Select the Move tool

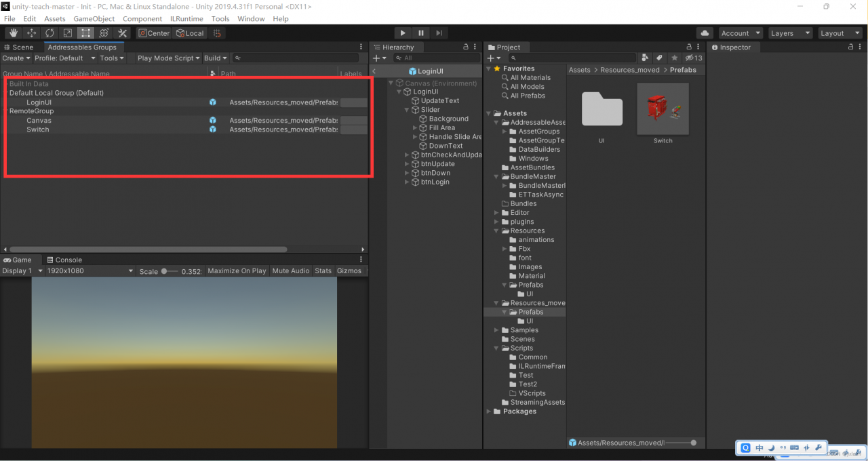point(32,33)
